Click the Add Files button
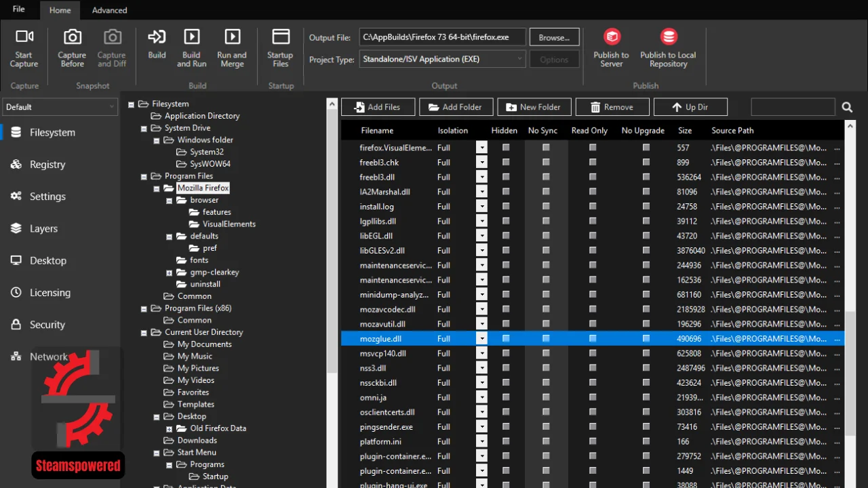This screenshot has width=868, height=488. tap(377, 107)
